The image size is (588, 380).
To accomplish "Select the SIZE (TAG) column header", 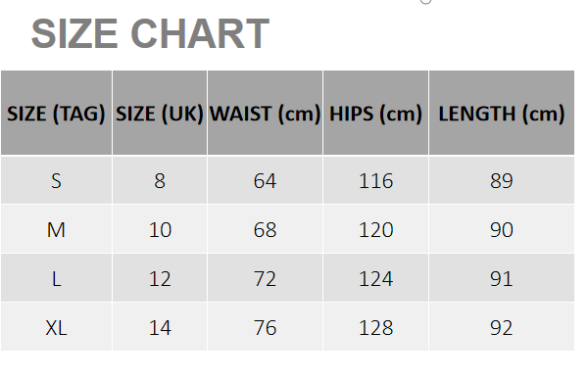I will [56, 113].
